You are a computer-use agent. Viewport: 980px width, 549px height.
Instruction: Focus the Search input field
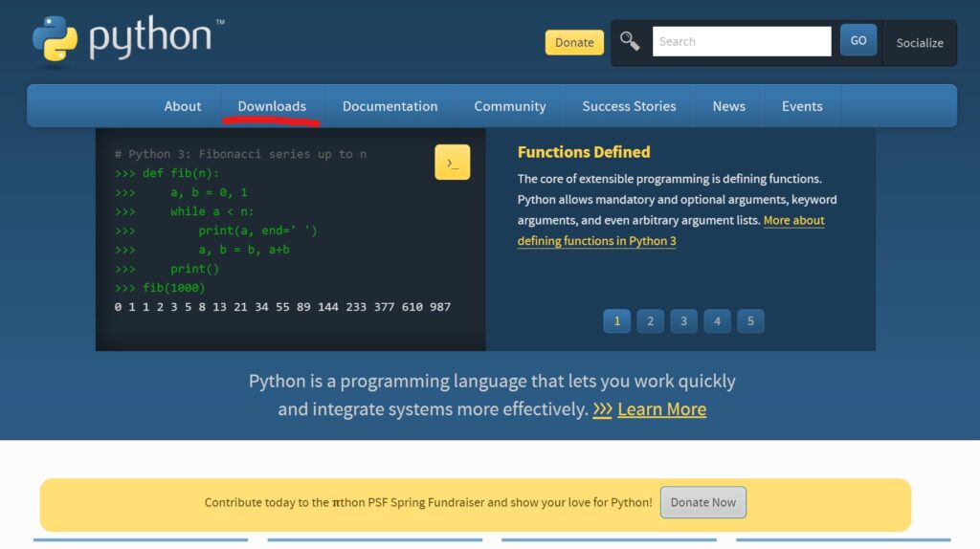click(742, 41)
